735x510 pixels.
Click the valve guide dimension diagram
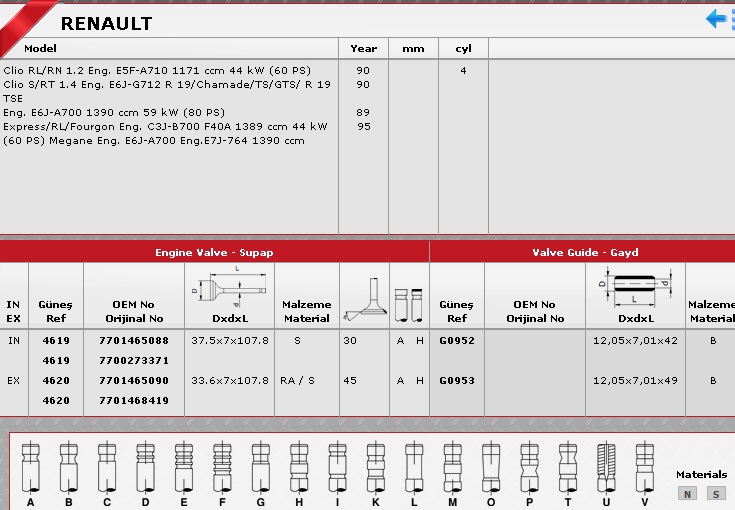[x=635, y=285]
